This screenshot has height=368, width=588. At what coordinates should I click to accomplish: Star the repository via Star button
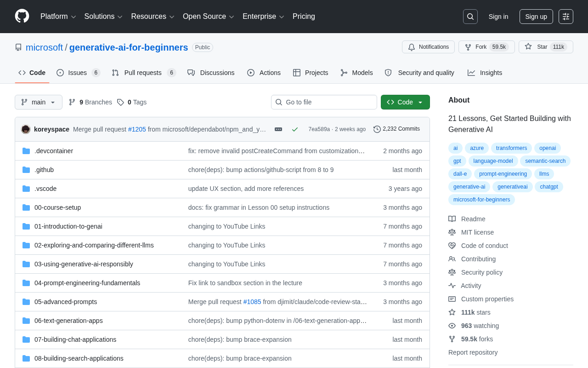[x=546, y=47]
